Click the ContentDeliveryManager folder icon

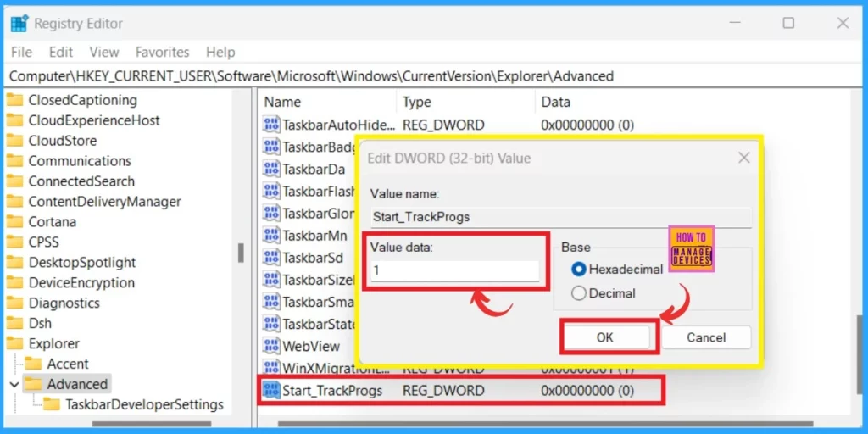(x=15, y=202)
